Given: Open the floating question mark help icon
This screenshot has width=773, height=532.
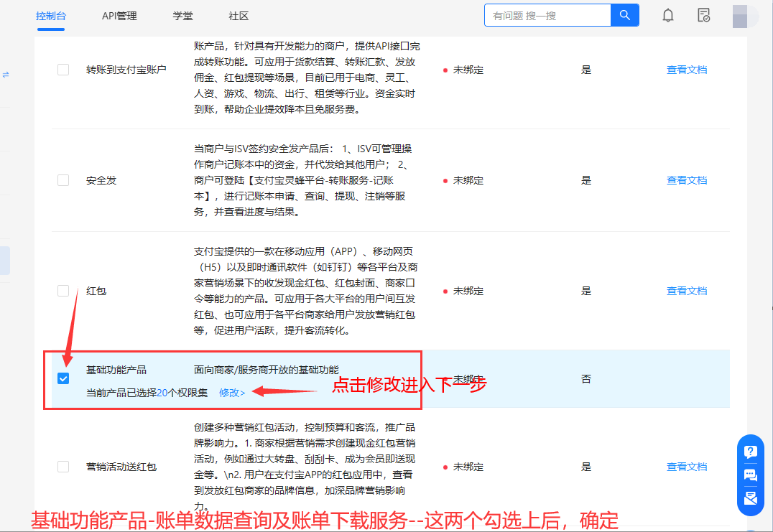Looking at the screenshot, I should (x=750, y=452).
